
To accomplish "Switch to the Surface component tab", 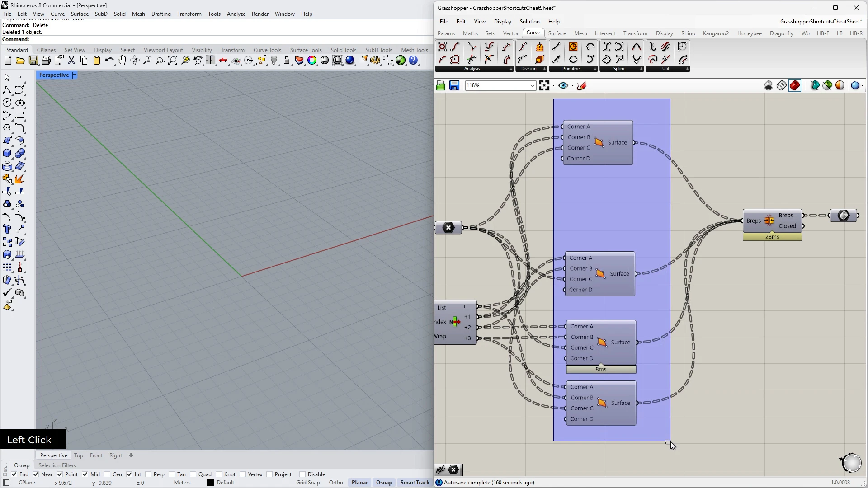I will click(557, 33).
